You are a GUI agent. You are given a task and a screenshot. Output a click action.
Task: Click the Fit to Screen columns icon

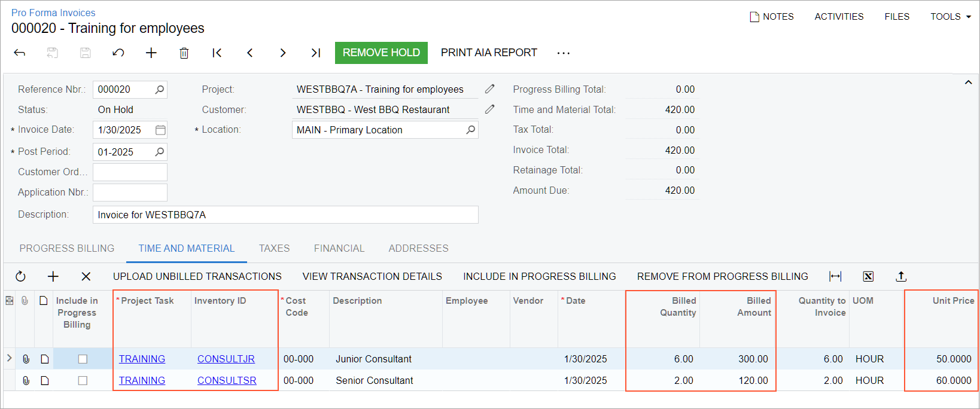pos(835,276)
